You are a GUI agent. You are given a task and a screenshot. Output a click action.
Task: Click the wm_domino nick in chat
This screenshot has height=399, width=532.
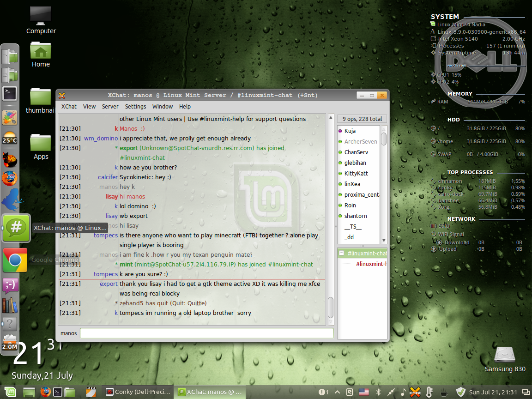click(101, 138)
